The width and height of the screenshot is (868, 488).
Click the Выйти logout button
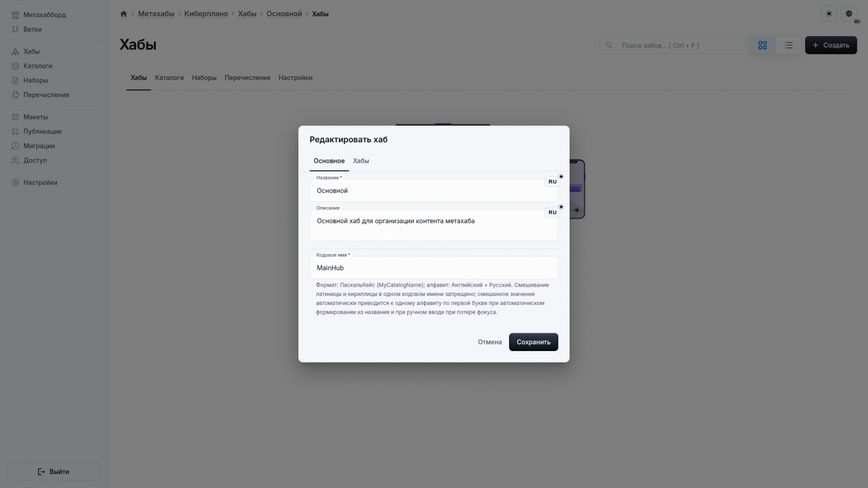coord(54,472)
